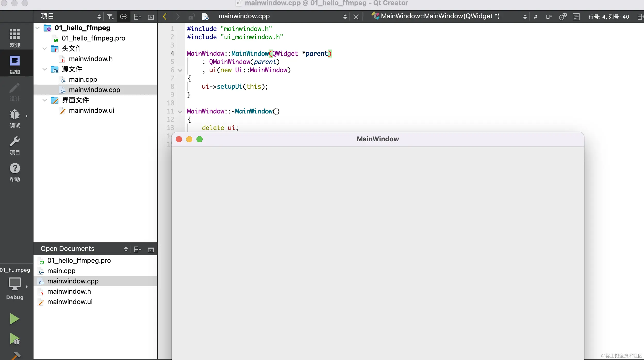Open the outline view icon in the editor toolbar
This screenshot has height=360, width=644.
(x=576, y=17)
